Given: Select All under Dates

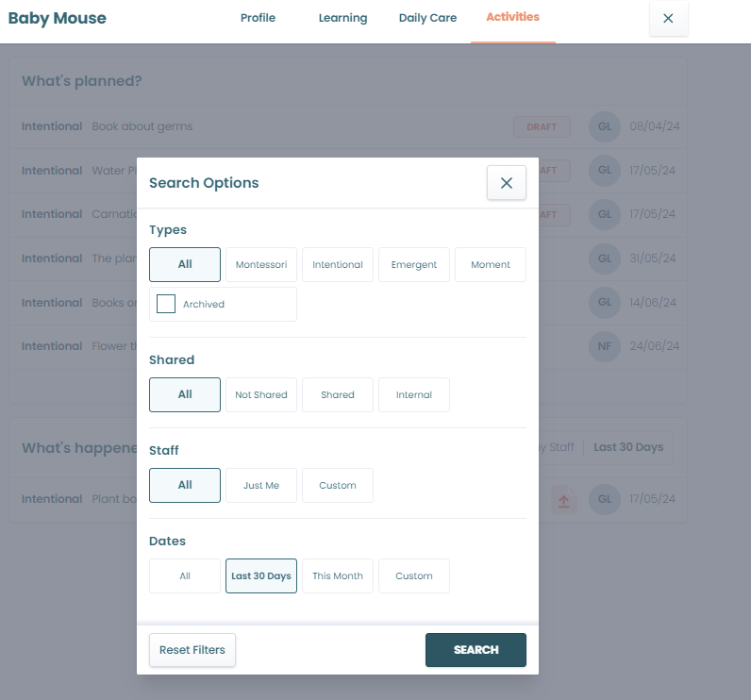Looking at the screenshot, I should coord(185,576).
